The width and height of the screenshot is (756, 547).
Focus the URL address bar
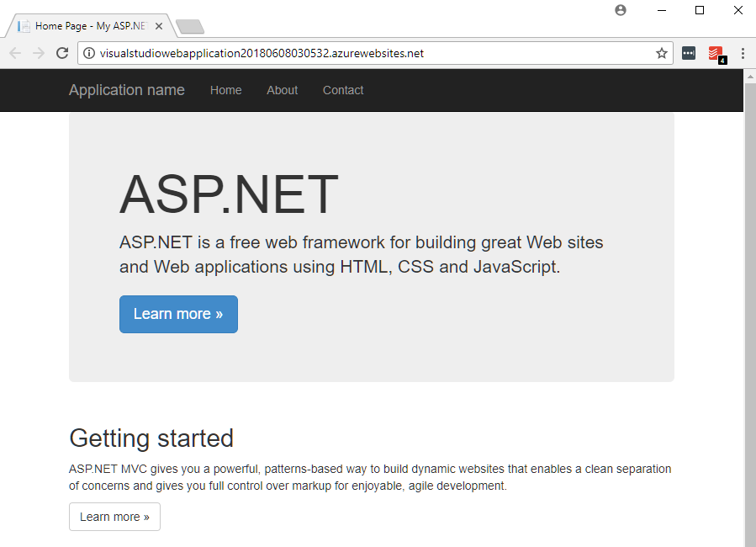pyautogui.click(x=370, y=53)
